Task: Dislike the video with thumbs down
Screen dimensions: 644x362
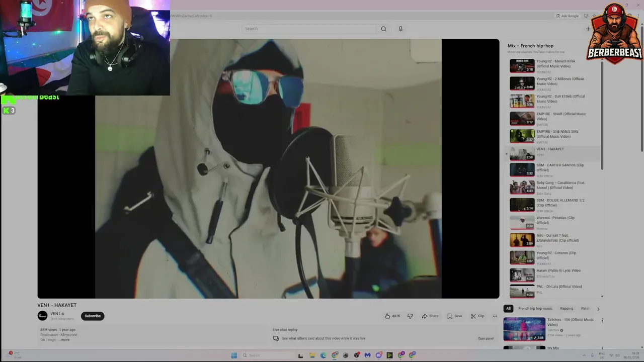Action: tap(410, 316)
